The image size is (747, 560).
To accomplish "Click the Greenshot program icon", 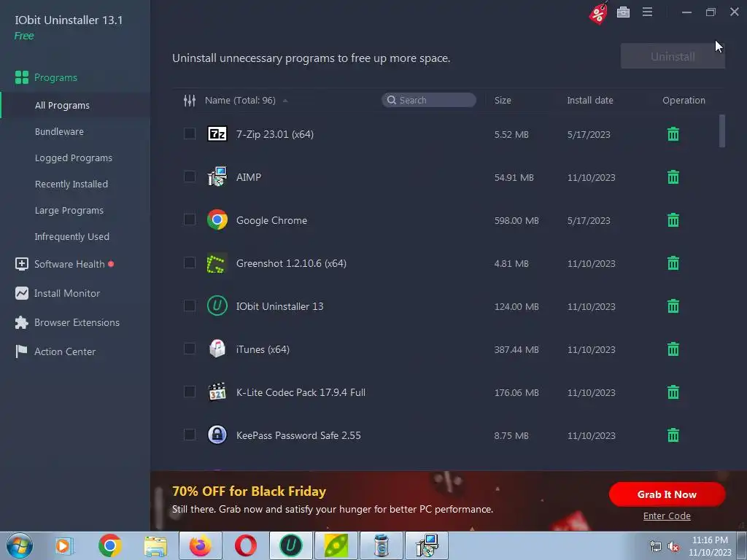I will [x=217, y=262].
